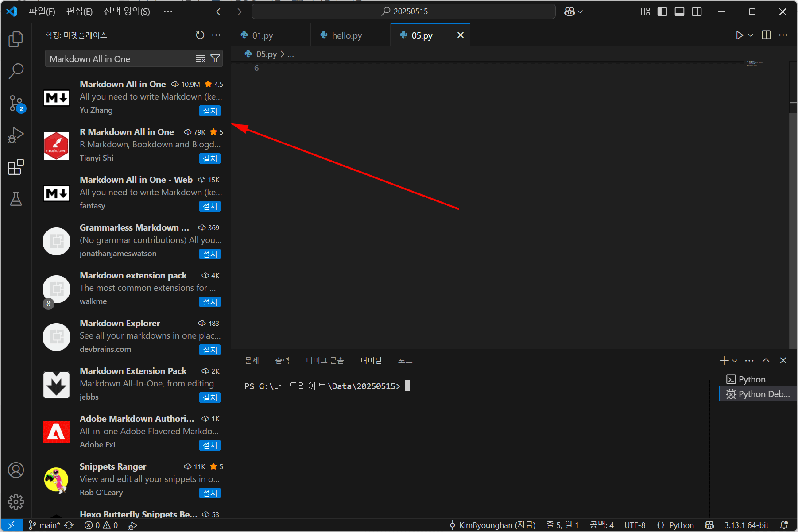Clear extensions search results icon
The image size is (798, 532).
201,58
